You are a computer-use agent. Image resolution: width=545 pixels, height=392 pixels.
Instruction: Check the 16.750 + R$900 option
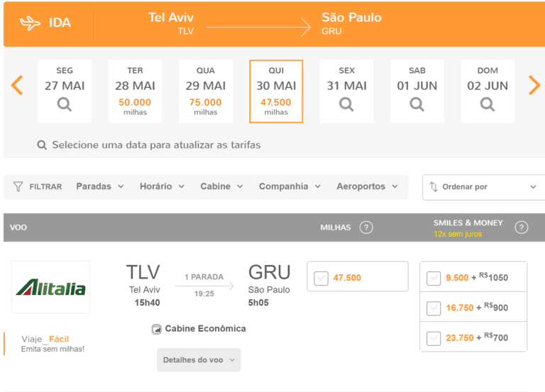(434, 308)
